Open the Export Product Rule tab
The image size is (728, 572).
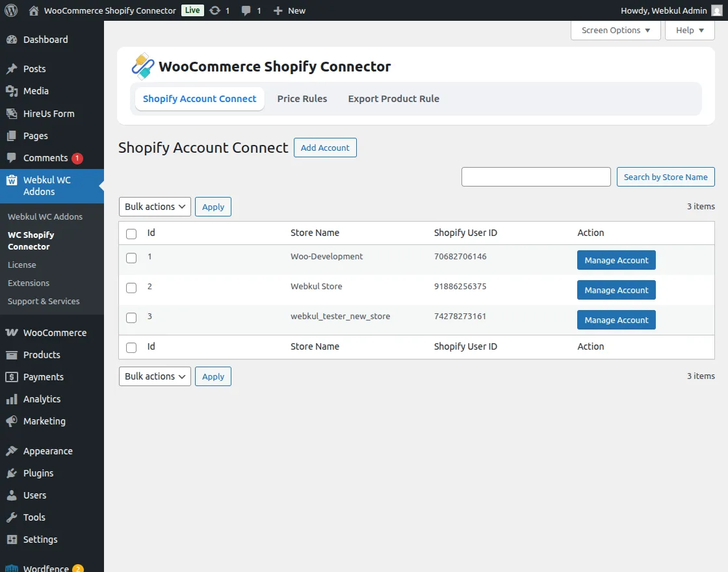click(393, 98)
